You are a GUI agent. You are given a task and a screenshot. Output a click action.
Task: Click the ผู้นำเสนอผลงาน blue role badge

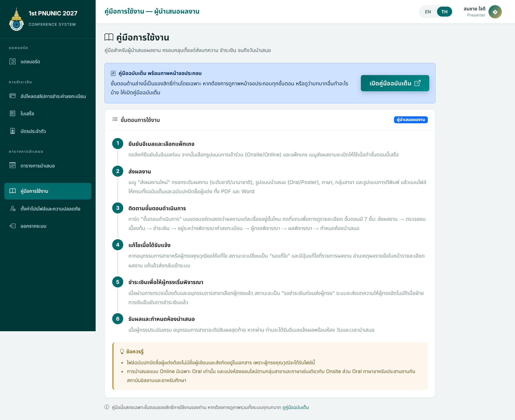pos(411,120)
